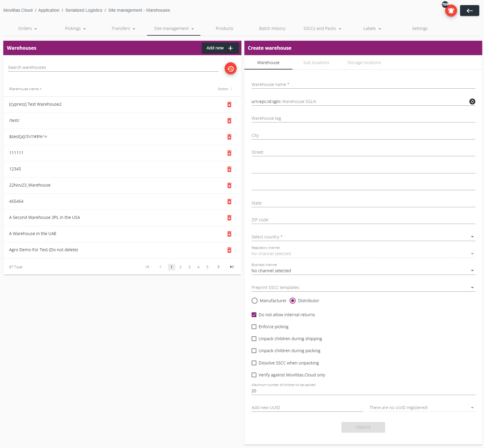Viewport: 484px width, 448px height.
Task: Switch to the Sub locations tab
Action: [x=316, y=63]
